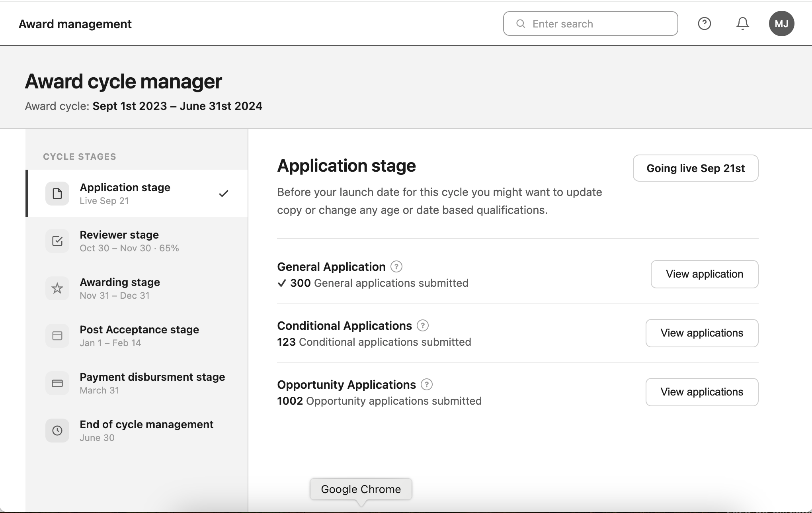Open End of cycle management
Viewport: 812px width, 513px height.
coord(137,431)
